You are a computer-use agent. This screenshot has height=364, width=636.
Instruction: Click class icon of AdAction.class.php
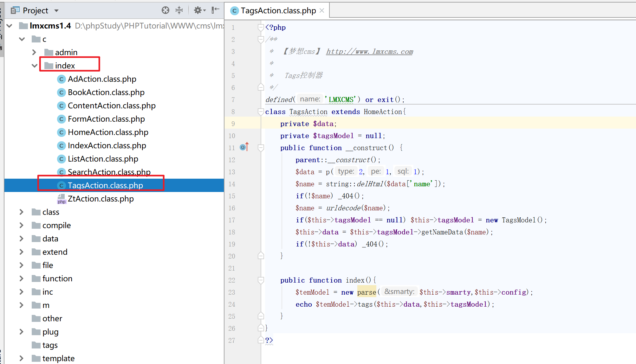pos(62,79)
